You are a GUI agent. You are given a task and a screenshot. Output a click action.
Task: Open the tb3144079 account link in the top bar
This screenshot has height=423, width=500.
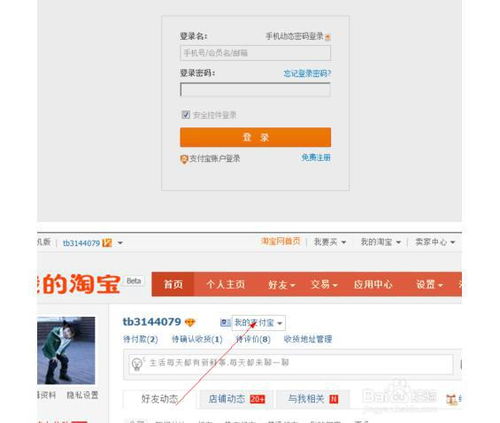point(81,243)
